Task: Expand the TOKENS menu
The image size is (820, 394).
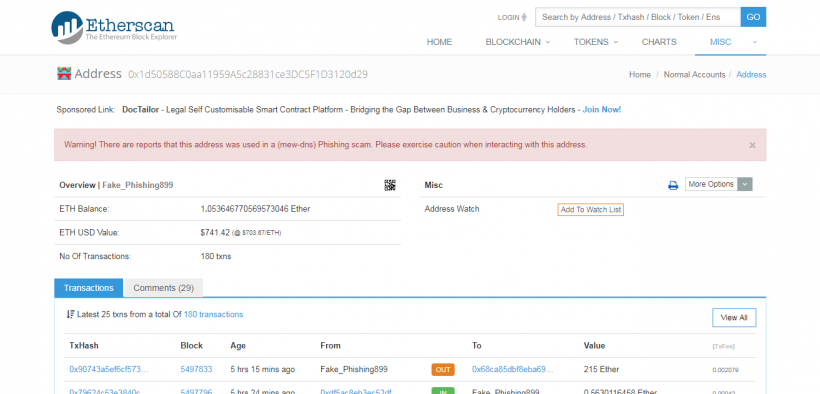Action: point(596,42)
